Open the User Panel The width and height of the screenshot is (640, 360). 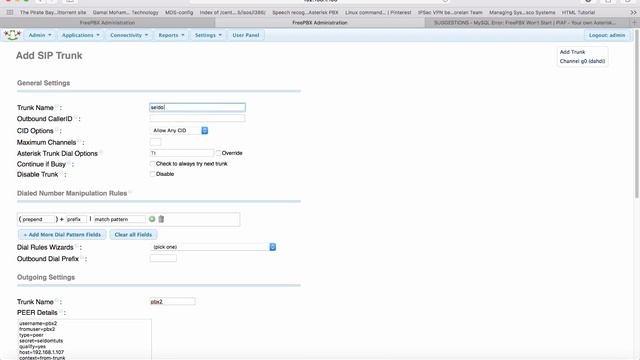click(x=246, y=35)
